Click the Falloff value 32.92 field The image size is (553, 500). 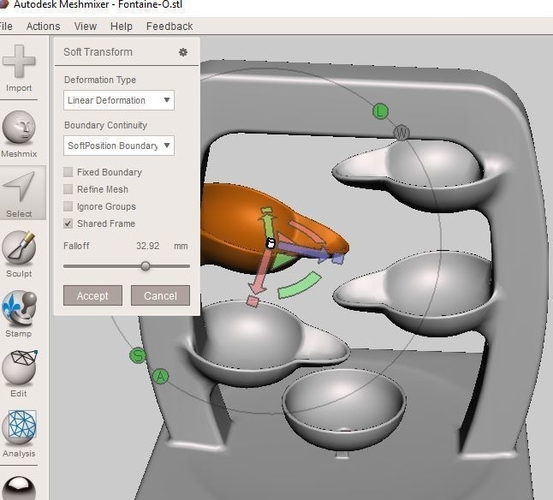click(x=148, y=246)
